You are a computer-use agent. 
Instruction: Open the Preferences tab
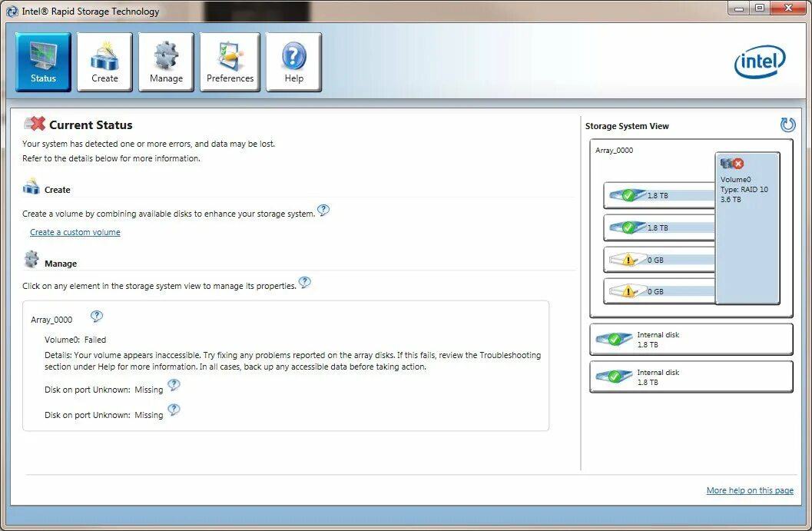pos(230,62)
